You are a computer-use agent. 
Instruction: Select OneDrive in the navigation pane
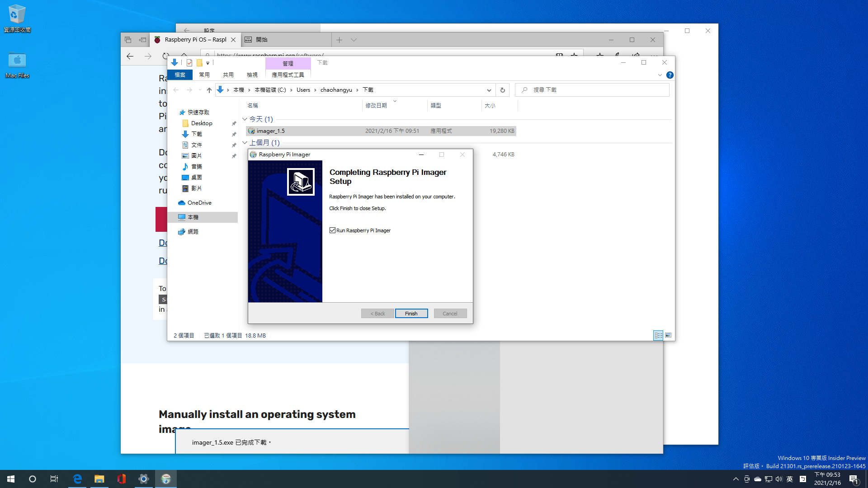click(x=199, y=203)
